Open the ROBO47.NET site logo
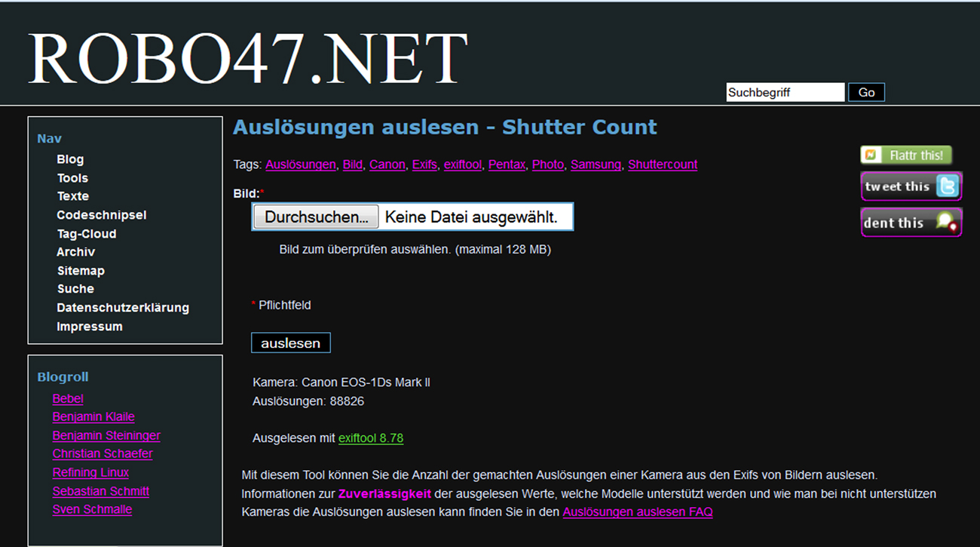Screen dimensions: 980x547 (x=248, y=59)
